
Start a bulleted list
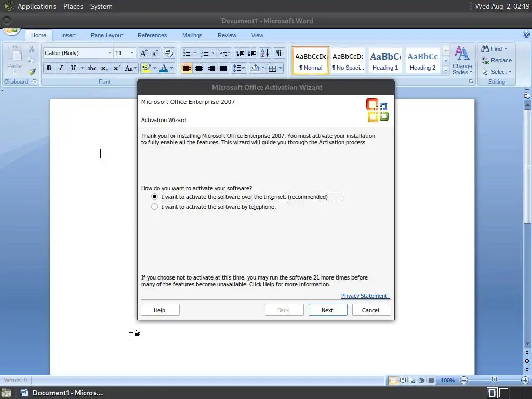[x=187, y=53]
